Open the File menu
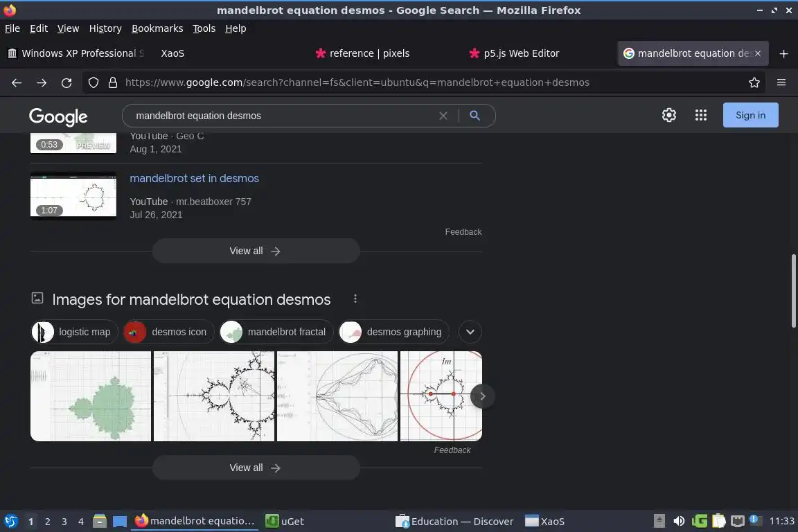The width and height of the screenshot is (798, 532). pos(12,28)
